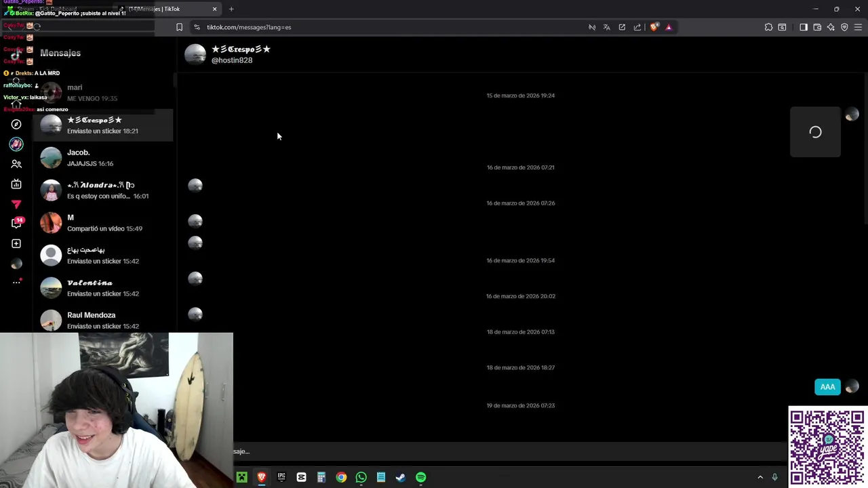
Task: Click the offline-mode icon in address bar
Action: 592,27
